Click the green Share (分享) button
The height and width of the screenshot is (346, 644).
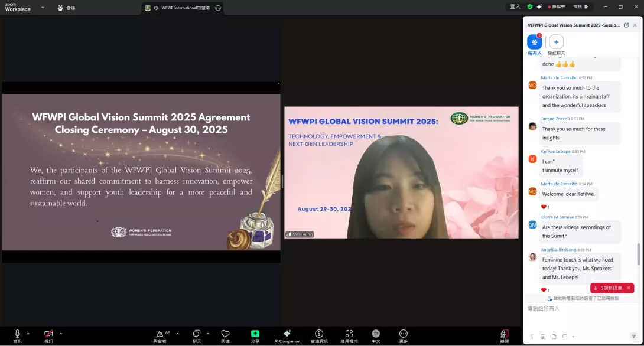(x=255, y=336)
